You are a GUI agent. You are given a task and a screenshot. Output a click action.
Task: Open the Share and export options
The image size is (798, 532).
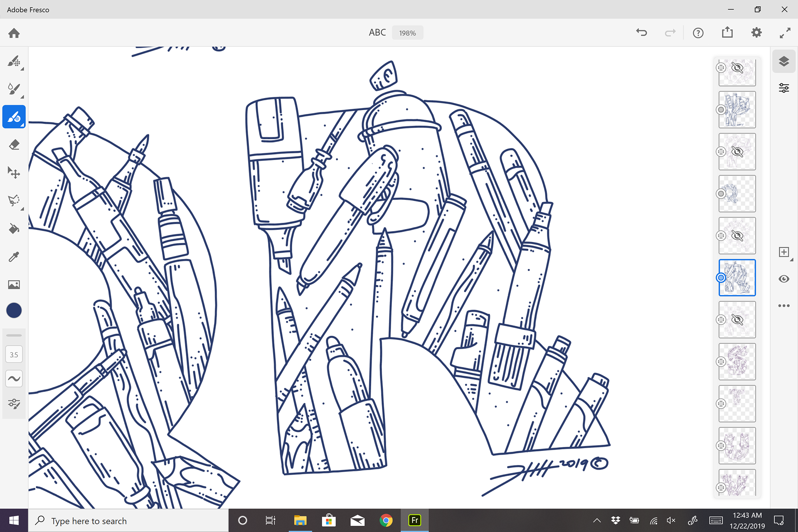pyautogui.click(x=727, y=32)
